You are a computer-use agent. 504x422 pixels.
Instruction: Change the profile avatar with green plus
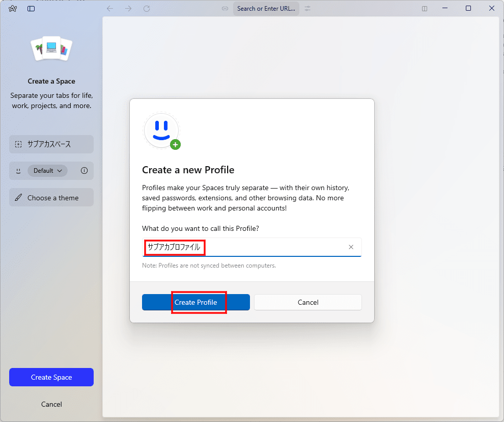coord(175,144)
